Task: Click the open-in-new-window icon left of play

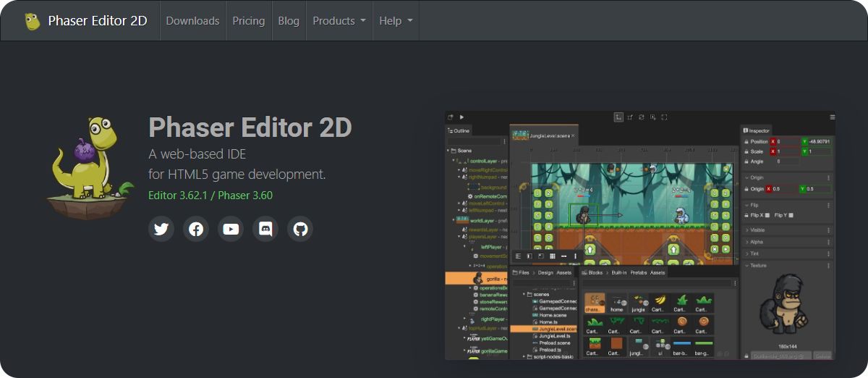Action: click(x=450, y=117)
